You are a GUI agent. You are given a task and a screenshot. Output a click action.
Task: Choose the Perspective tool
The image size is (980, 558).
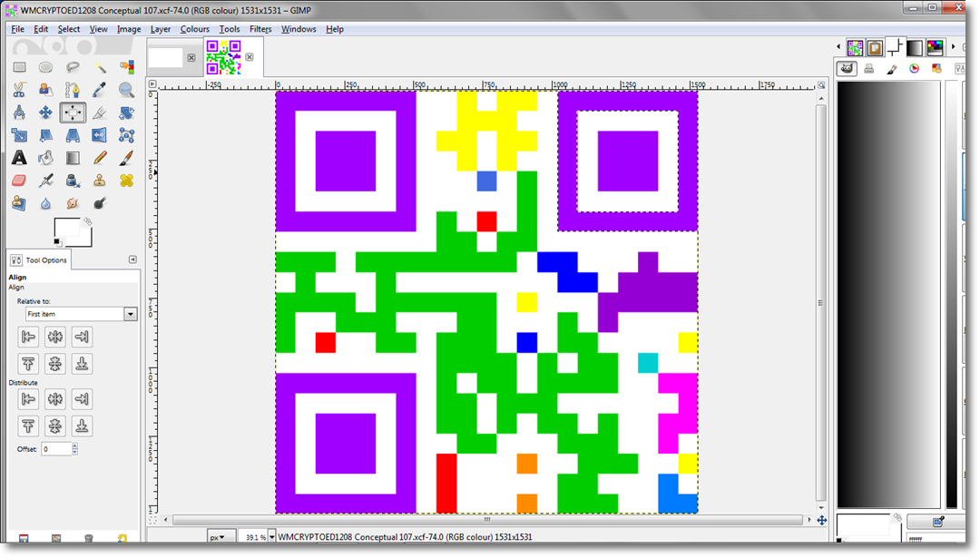[73, 135]
